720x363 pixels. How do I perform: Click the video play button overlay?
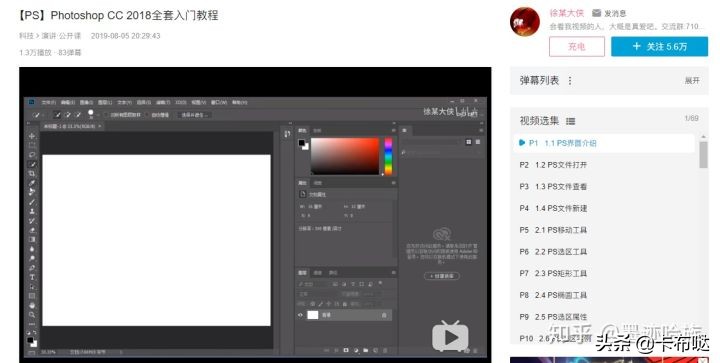click(x=450, y=336)
